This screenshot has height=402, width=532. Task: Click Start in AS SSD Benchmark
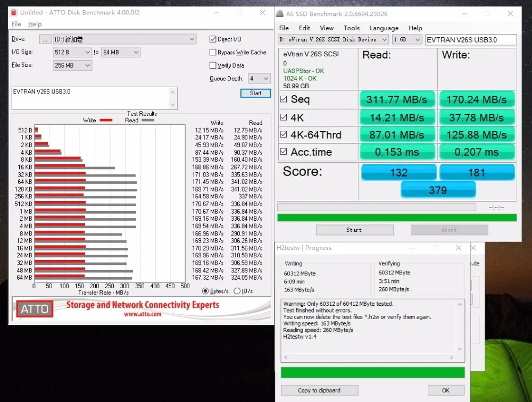pyautogui.click(x=354, y=230)
